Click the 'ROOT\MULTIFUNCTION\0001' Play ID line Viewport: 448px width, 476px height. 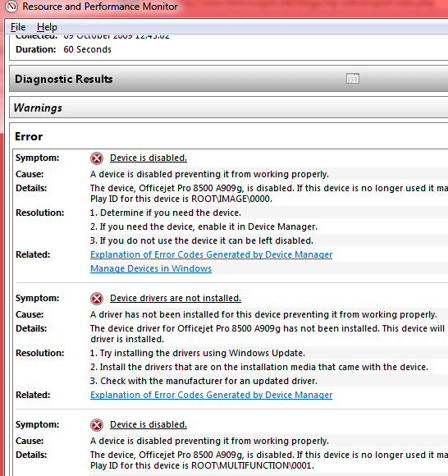202,465
